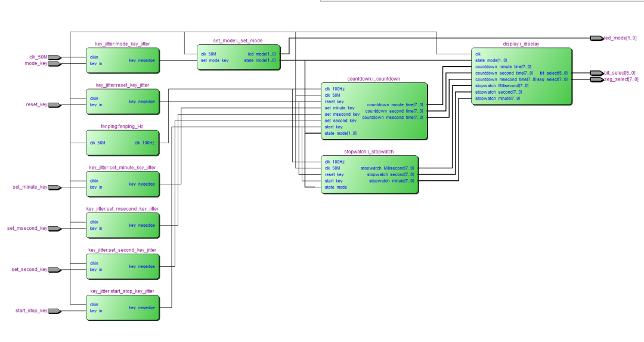
Task: Click the led_mode[1..0] output pin symbol
Action: click(596, 38)
